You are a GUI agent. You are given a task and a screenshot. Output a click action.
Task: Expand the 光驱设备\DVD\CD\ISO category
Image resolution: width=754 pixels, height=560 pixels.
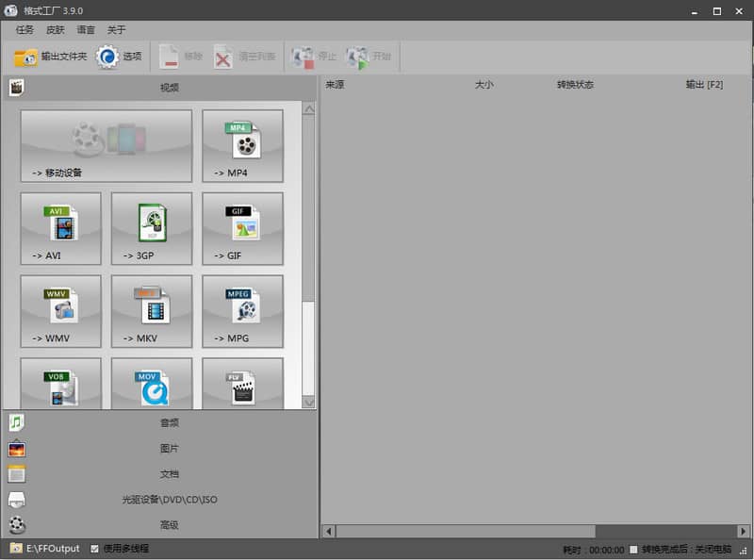[x=160, y=500]
